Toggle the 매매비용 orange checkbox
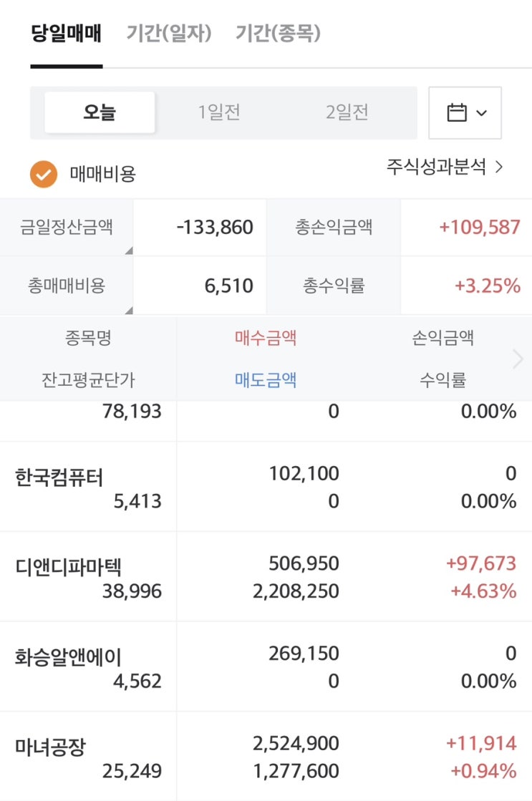 point(44,173)
